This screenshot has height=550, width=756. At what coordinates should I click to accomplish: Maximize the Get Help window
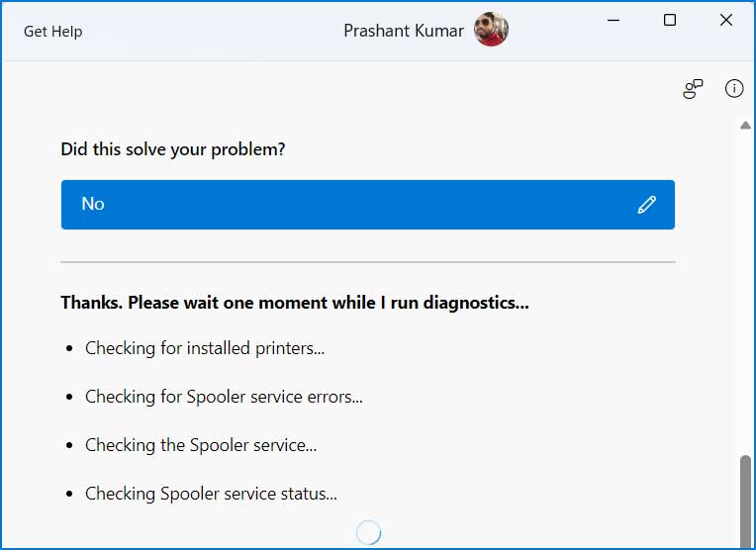point(670,20)
